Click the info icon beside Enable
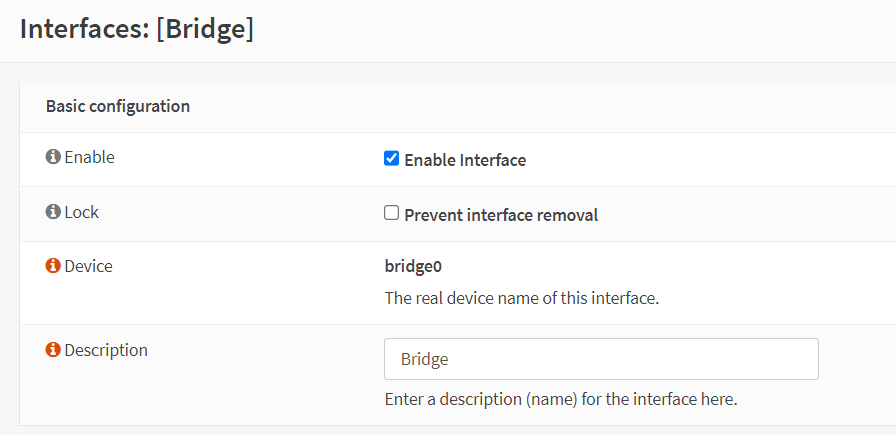This screenshot has height=435, width=896. pos(53,158)
